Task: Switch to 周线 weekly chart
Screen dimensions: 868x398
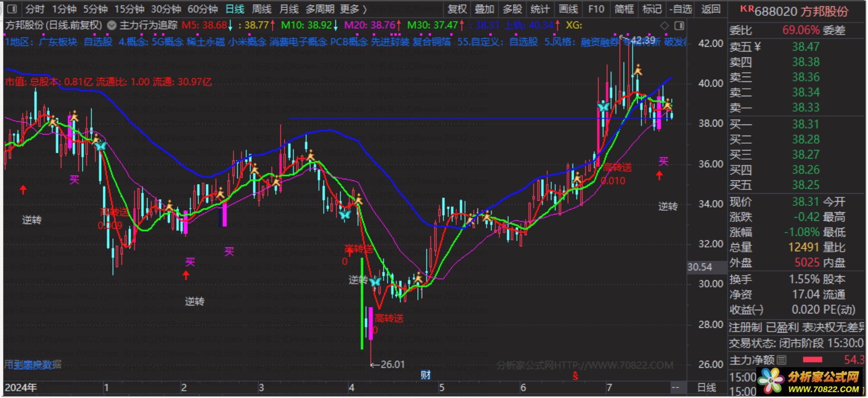Action: (x=261, y=9)
